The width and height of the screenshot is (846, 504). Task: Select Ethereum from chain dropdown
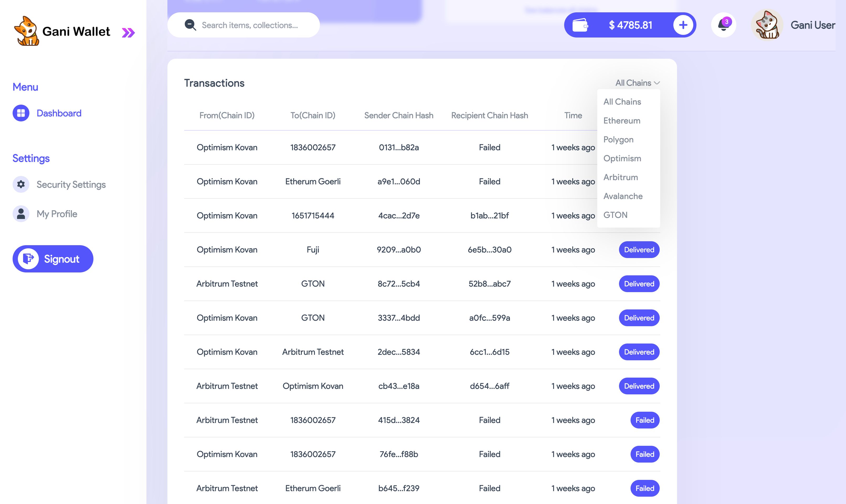621,120
